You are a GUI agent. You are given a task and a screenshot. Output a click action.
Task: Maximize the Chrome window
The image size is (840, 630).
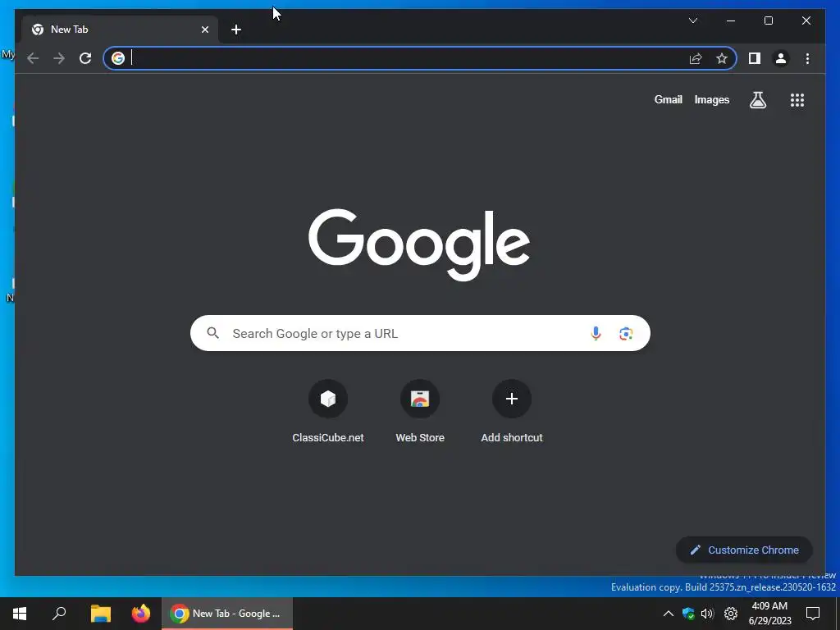tap(768, 21)
